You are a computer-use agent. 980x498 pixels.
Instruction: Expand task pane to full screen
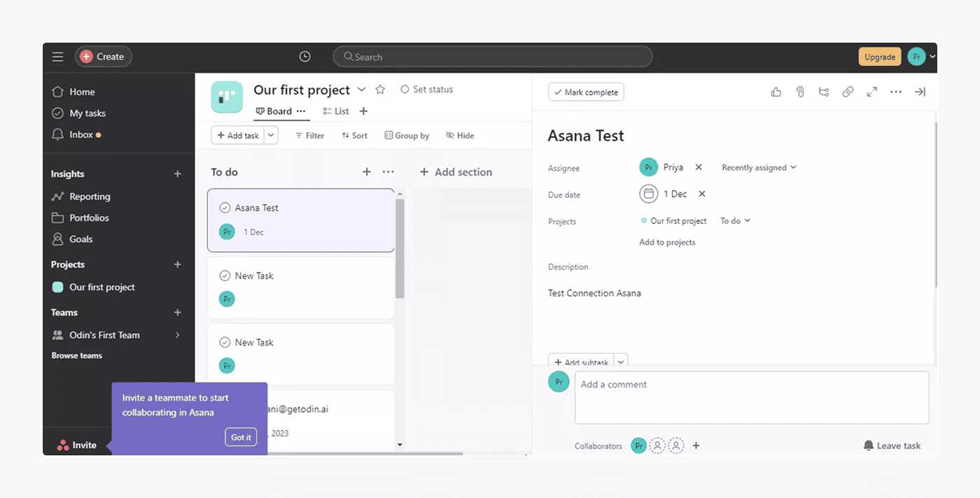tap(871, 92)
